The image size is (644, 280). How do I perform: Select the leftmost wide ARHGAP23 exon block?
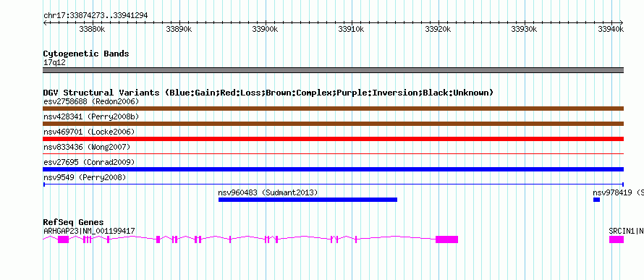[x=63, y=239]
